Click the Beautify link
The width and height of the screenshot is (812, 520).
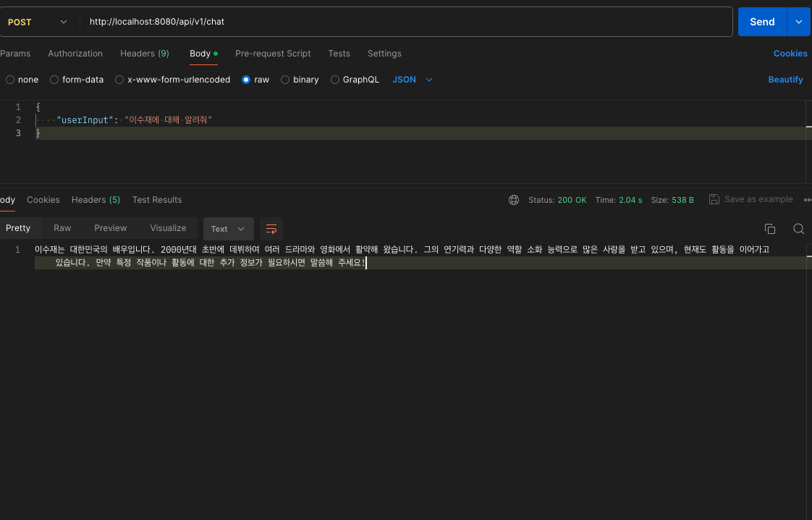point(785,80)
